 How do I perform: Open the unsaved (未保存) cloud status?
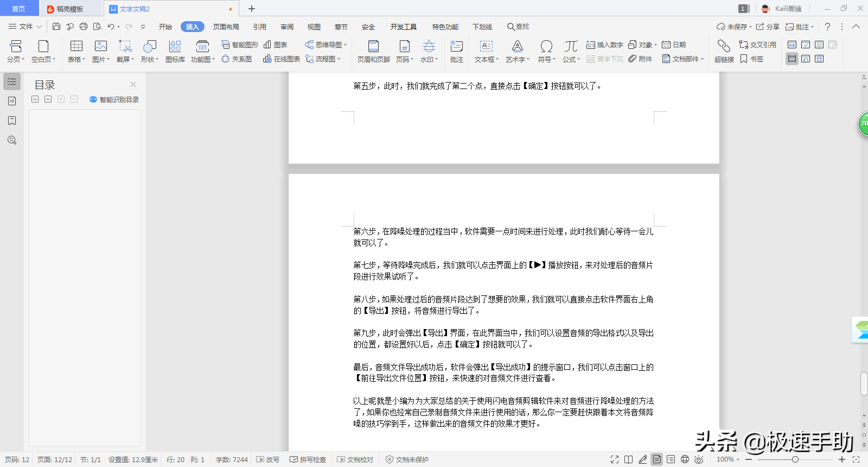point(734,27)
